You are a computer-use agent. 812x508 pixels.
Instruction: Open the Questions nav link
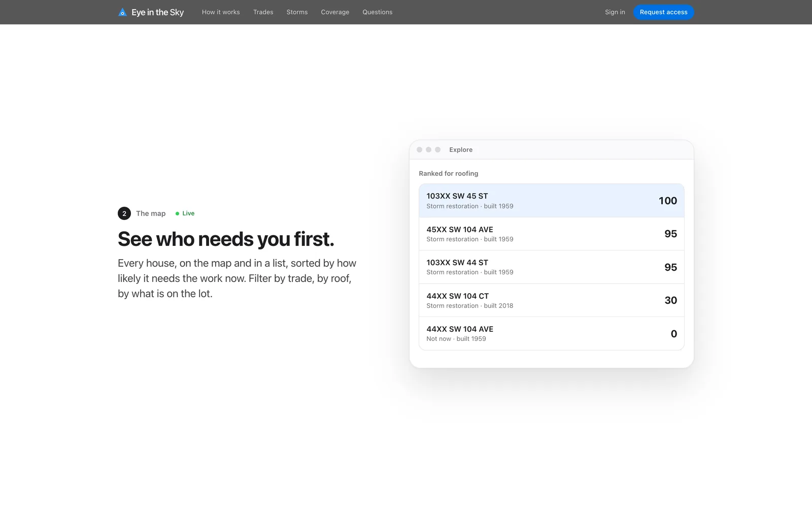coord(378,12)
